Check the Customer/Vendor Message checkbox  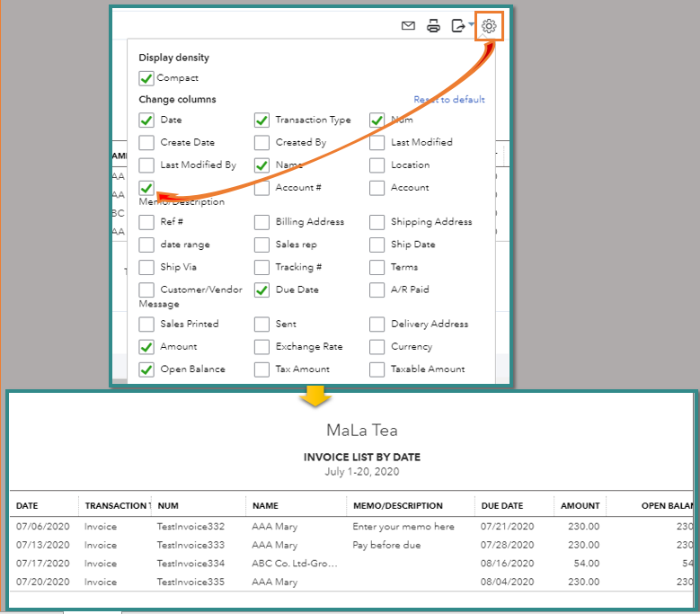(x=146, y=289)
